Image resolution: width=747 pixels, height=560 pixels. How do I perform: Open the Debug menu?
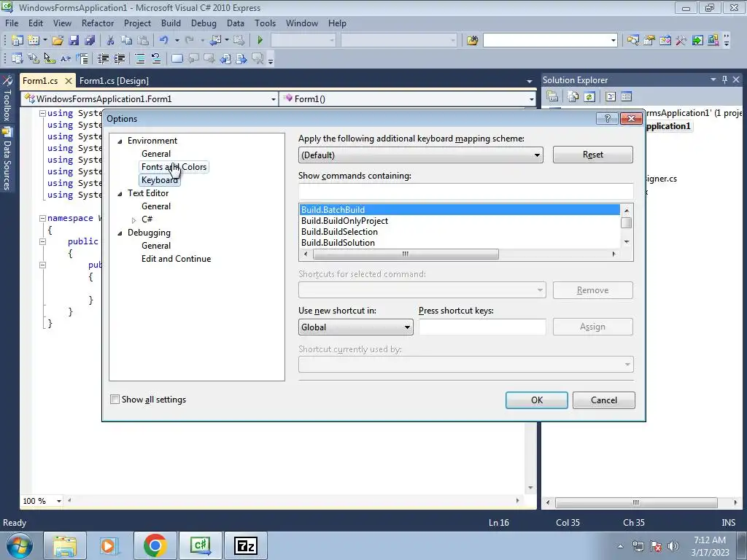(204, 23)
